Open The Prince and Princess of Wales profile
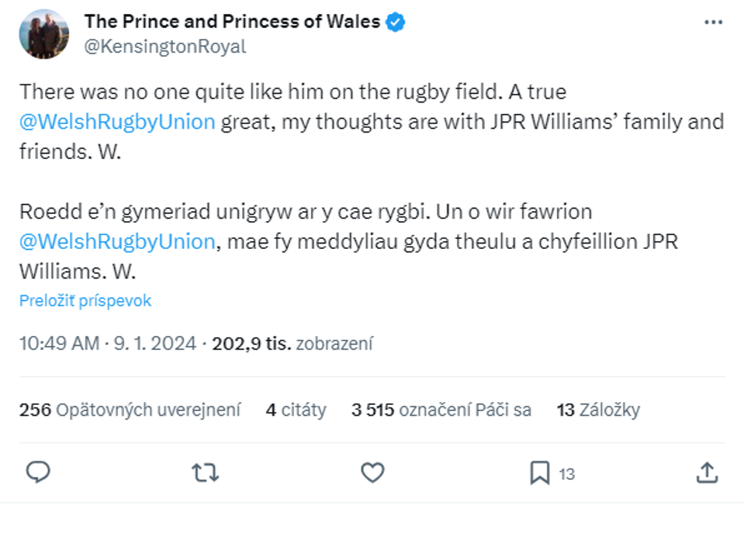 232,22
